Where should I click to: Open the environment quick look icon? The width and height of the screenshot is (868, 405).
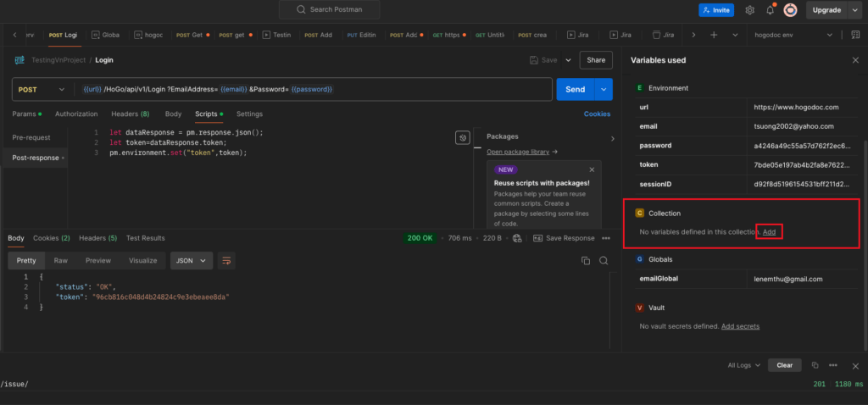[854, 35]
